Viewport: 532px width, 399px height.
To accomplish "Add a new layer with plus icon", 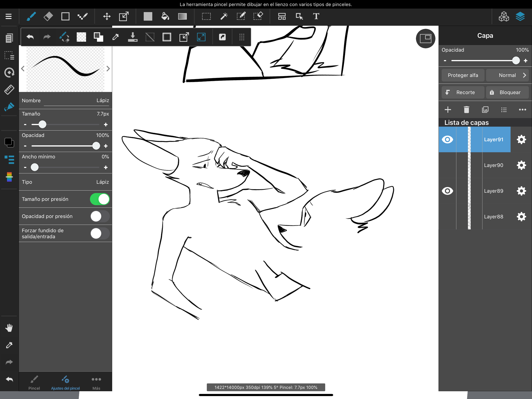I will pos(447,110).
